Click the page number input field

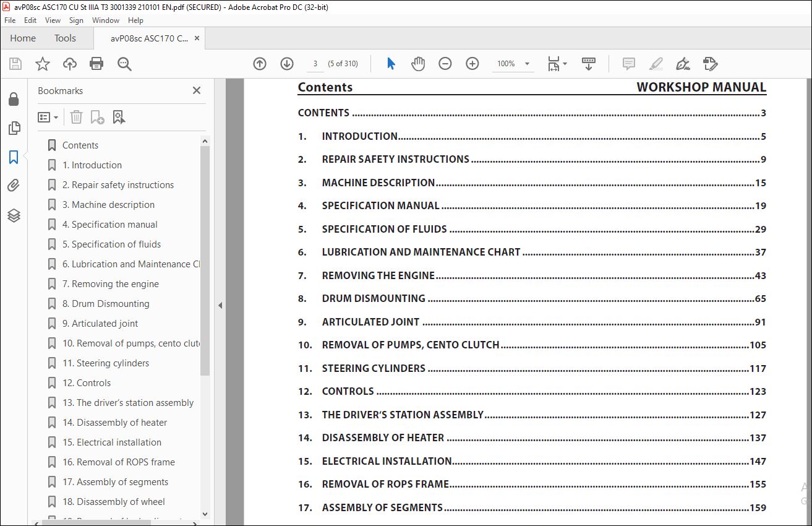tap(315, 64)
